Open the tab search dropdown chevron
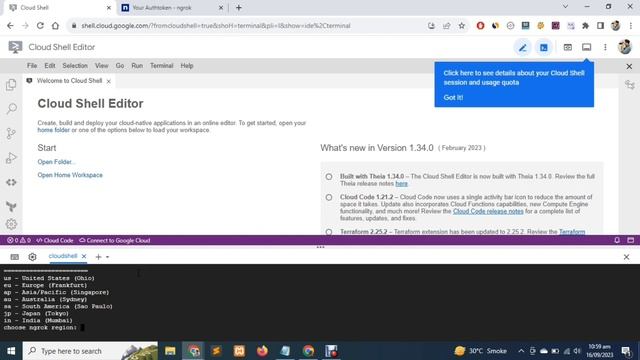This screenshot has height=360, width=640. (565, 7)
